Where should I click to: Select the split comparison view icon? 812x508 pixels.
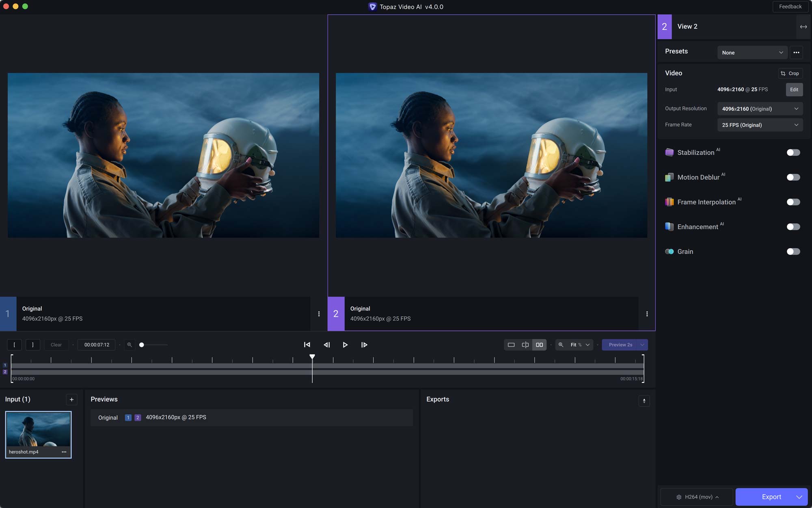tap(525, 345)
